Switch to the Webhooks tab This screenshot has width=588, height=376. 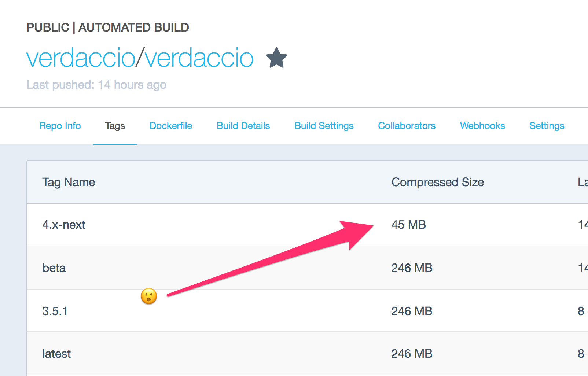tap(482, 126)
